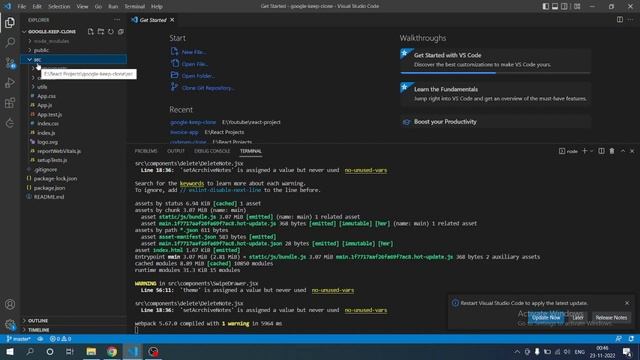Expand the node_modules folder

[74, 41]
